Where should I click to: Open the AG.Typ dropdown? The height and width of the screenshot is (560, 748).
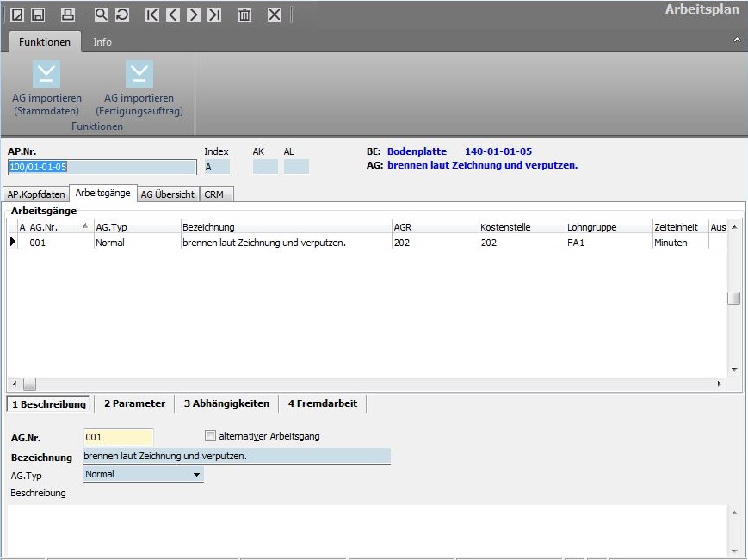[196, 474]
